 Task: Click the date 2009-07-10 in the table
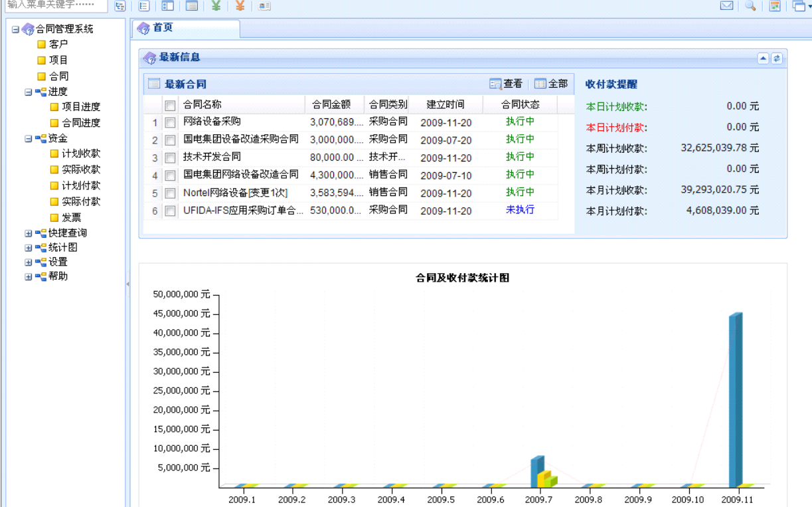446,175
